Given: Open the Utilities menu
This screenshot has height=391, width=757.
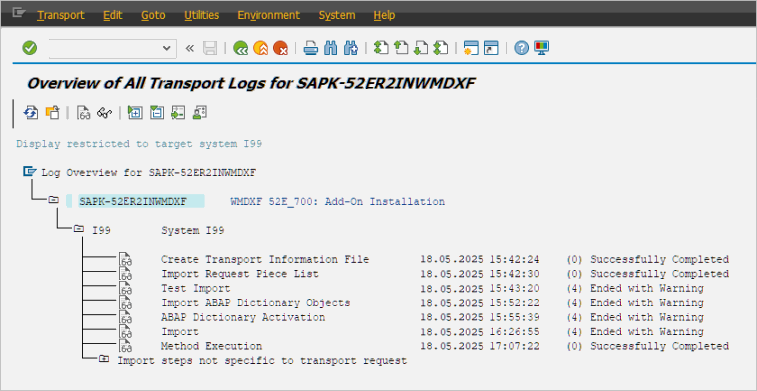Looking at the screenshot, I should [201, 15].
